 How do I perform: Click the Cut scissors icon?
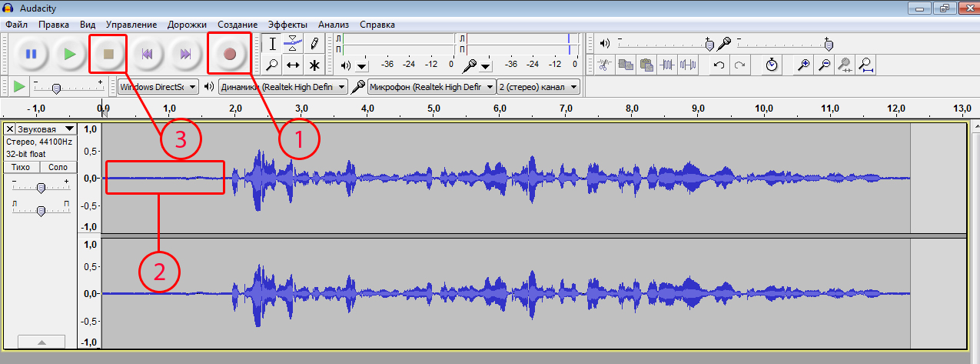coord(605,65)
